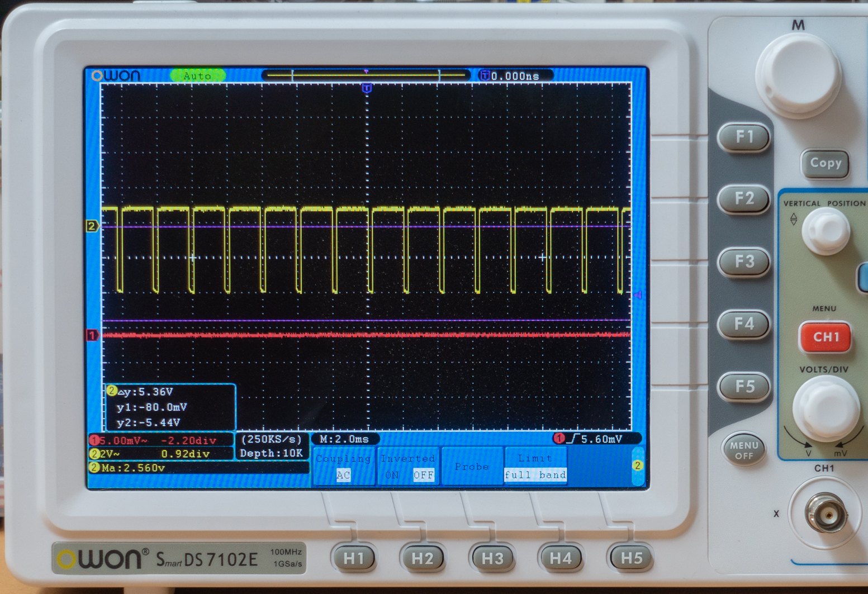The height and width of the screenshot is (594, 868).
Task: Open the Coupling AC menu option
Action: coord(343,467)
